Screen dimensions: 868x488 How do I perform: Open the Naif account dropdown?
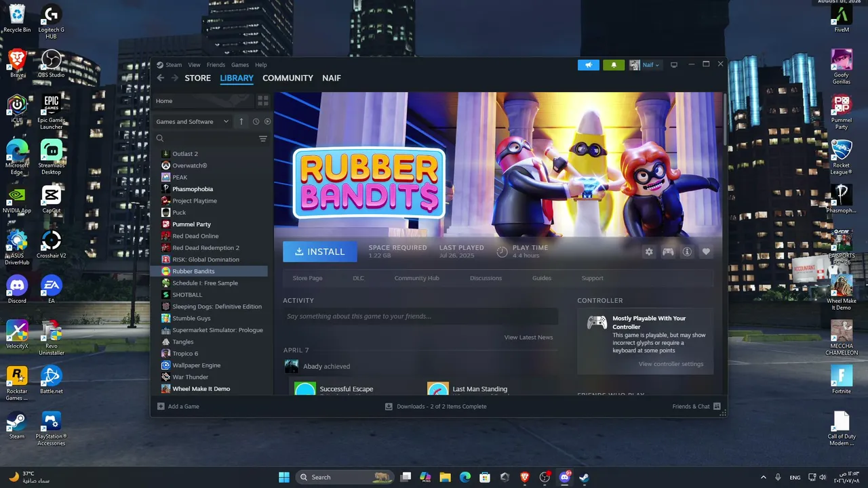(x=644, y=65)
